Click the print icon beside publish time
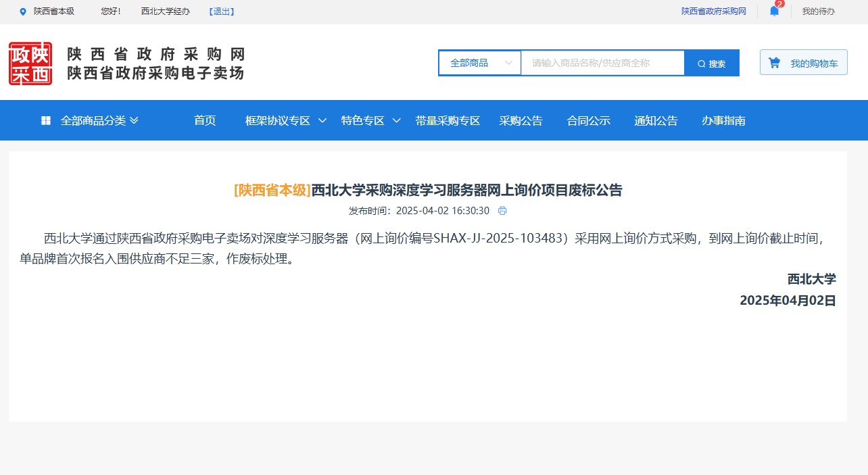Screen dimensions: 868x475 pos(502,211)
